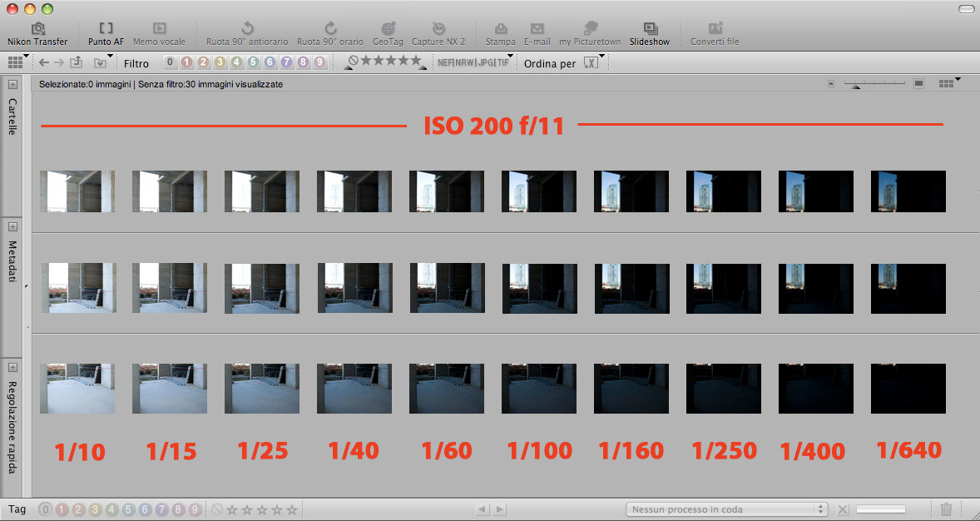Filter by blue label 6
The width and height of the screenshot is (980, 521).
[x=270, y=62]
